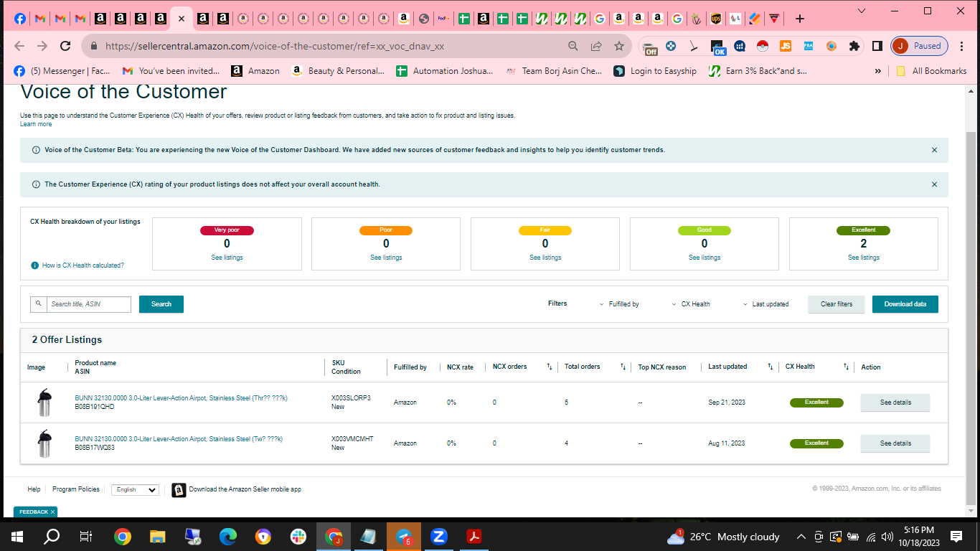The height and width of the screenshot is (551, 980).
Task: Open the Extensions puzzle icon
Action: point(854,46)
